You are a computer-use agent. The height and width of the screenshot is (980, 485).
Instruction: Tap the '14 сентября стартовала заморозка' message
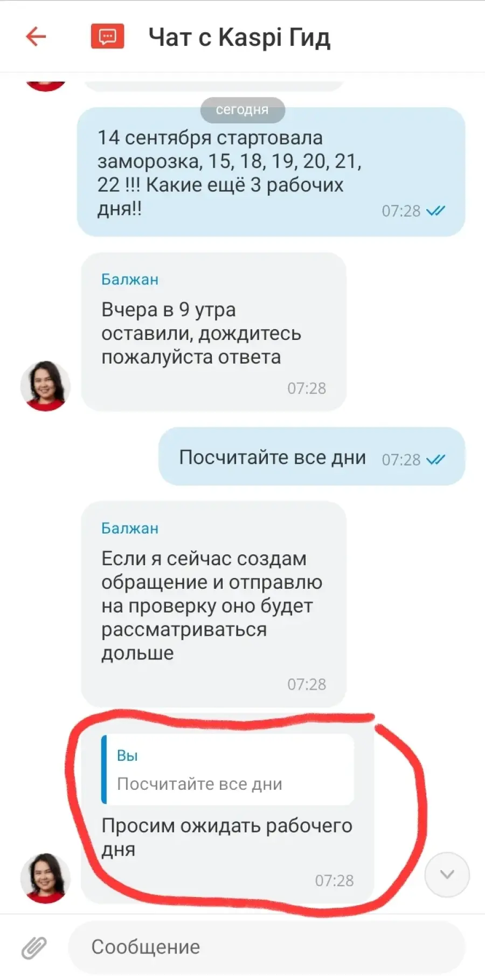271,172
